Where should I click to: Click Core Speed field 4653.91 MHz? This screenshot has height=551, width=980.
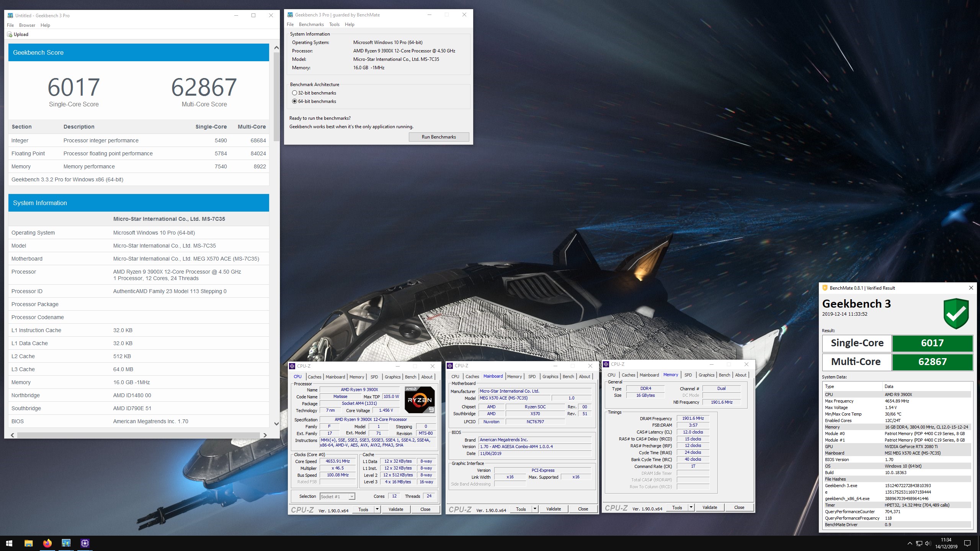tap(338, 461)
